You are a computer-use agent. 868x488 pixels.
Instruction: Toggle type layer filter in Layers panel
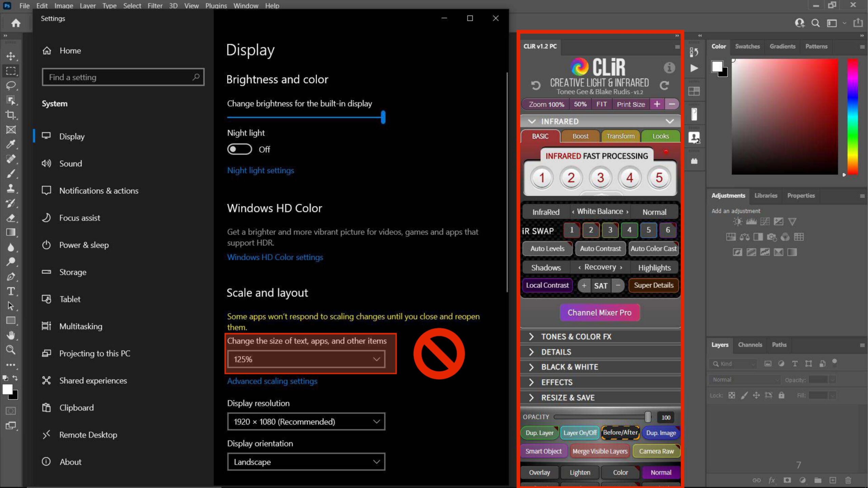click(x=795, y=364)
